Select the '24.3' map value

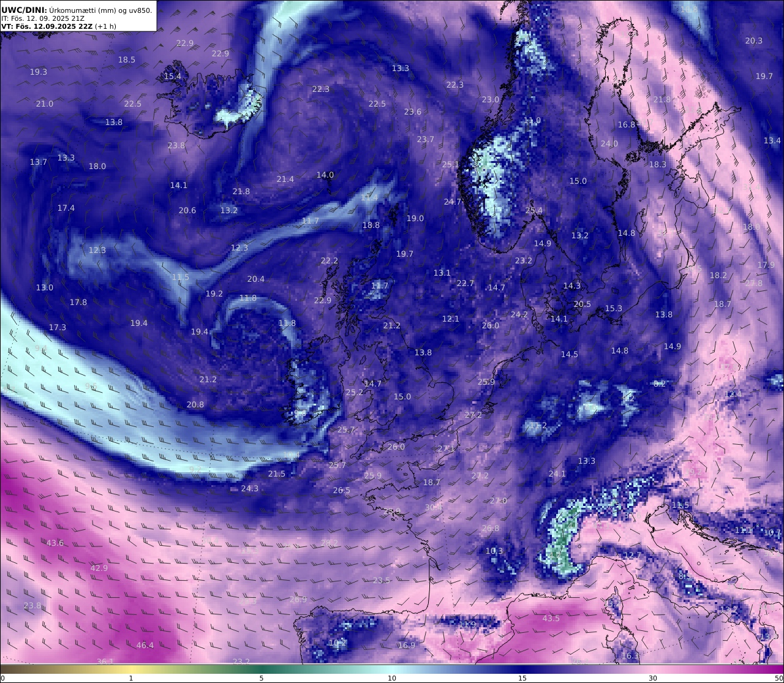[x=250, y=489]
